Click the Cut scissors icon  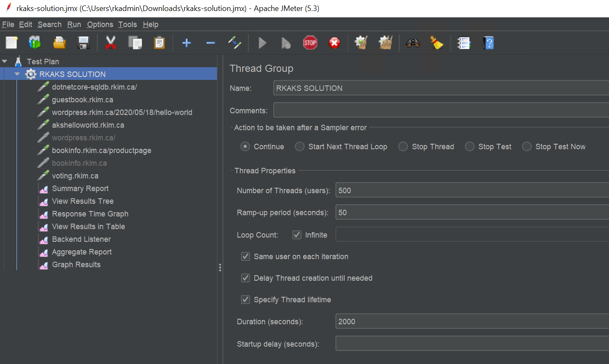[x=111, y=43]
